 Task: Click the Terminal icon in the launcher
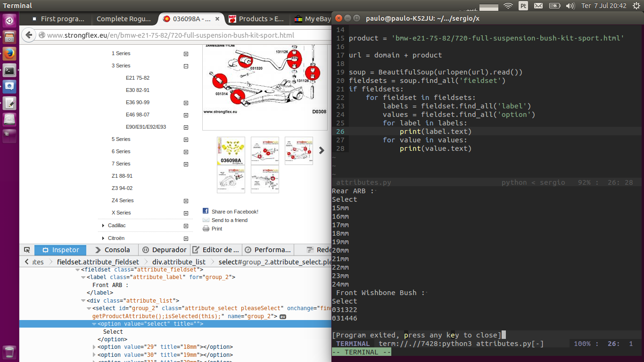tap(9, 70)
